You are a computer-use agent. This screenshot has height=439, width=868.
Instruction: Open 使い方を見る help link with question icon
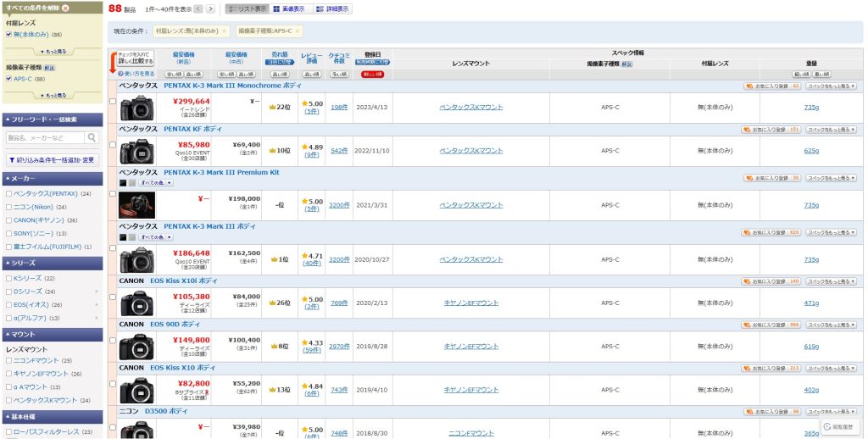click(136, 73)
